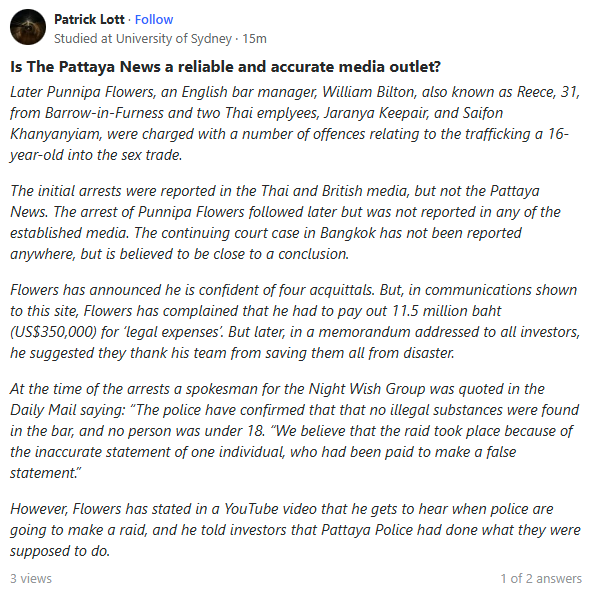
Task: Click the paragraph starting 'Later Punnipa Flowers'
Action: [x=295, y=123]
